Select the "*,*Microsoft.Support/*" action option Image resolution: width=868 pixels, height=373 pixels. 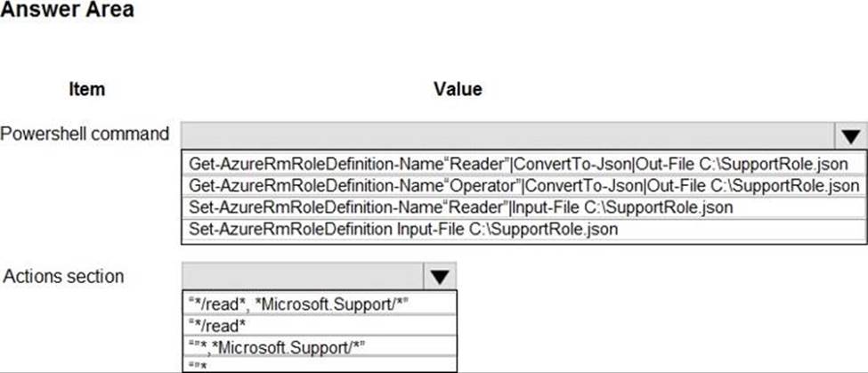[x=279, y=346]
